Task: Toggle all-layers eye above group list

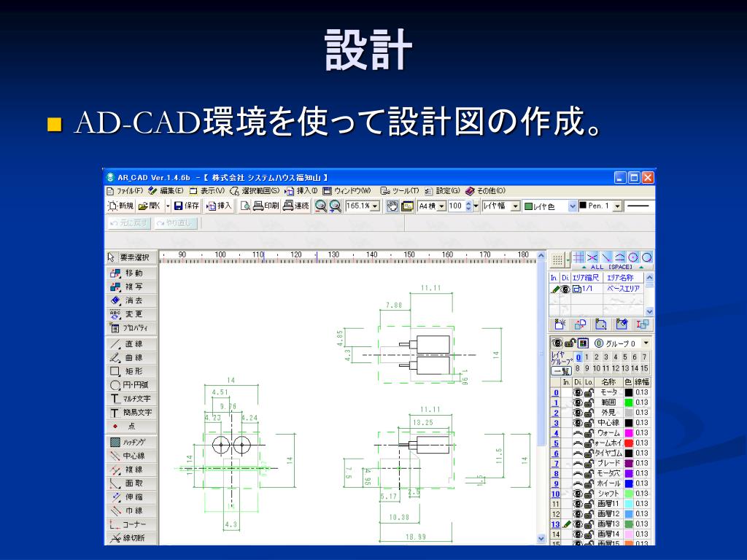Action: 557,343
